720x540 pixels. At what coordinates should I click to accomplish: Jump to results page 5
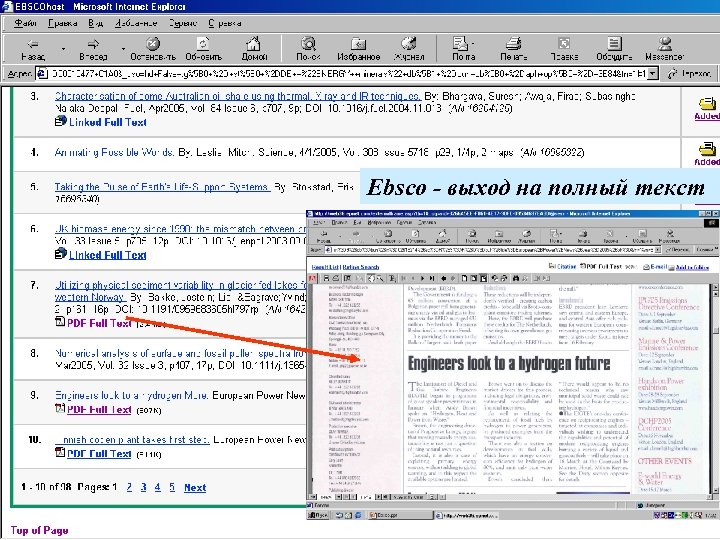click(x=172, y=487)
